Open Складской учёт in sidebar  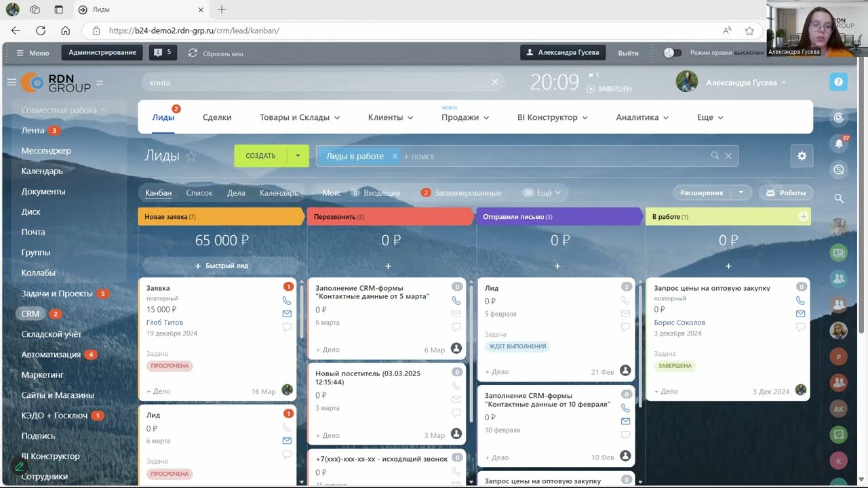(x=51, y=334)
